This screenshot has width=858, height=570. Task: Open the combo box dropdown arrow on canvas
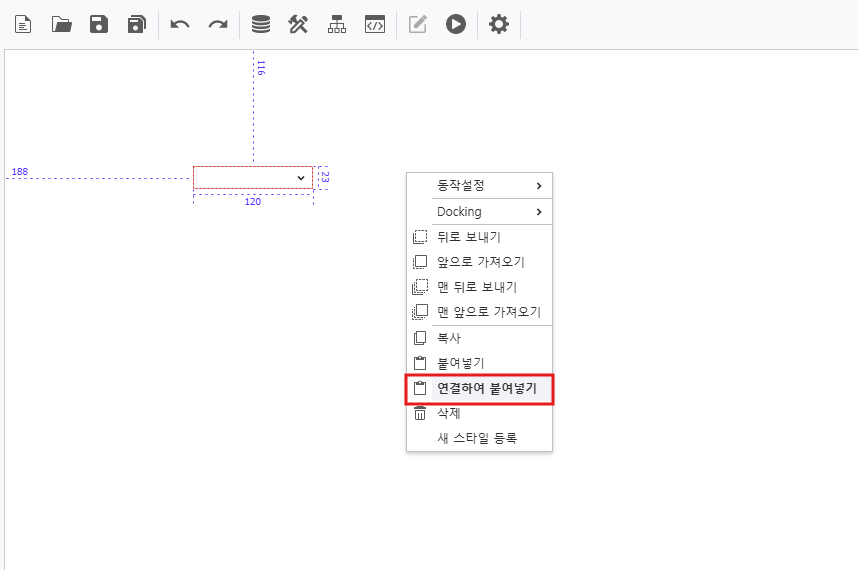tap(301, 178)
